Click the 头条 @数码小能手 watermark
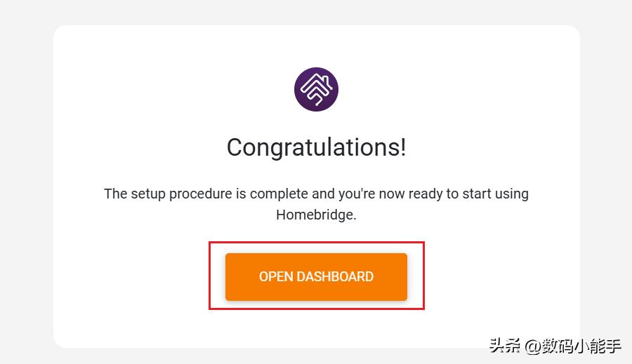Viewport: 632px width, 364px height. (x=555, y=346)
